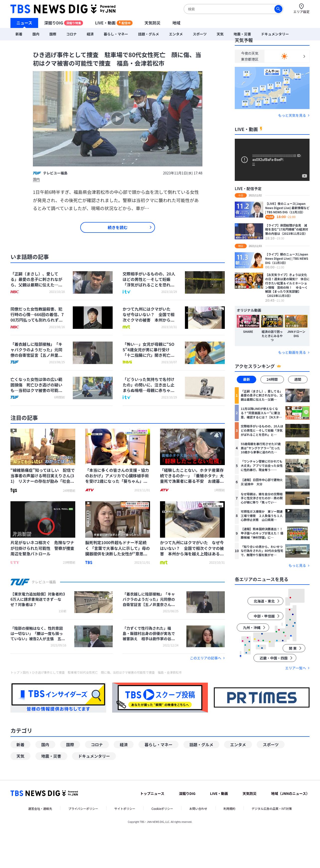Open the TBSインサイダーズ banner

click(58, 698)
